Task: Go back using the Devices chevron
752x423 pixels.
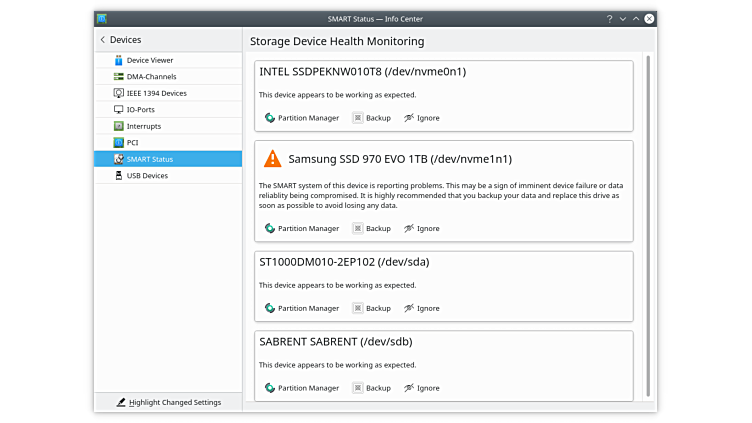Action: (x=102, y=40)
